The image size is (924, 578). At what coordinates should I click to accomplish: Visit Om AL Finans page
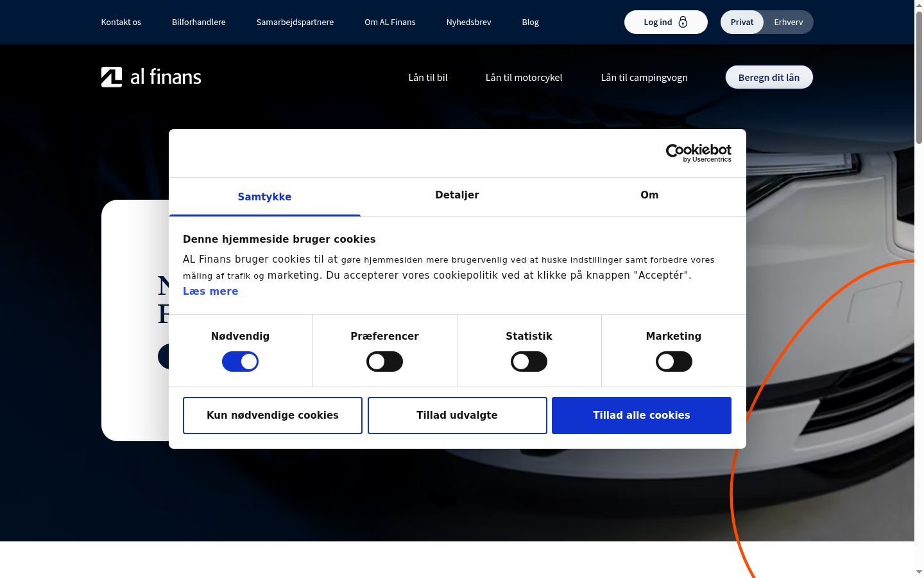pos(390,22)
